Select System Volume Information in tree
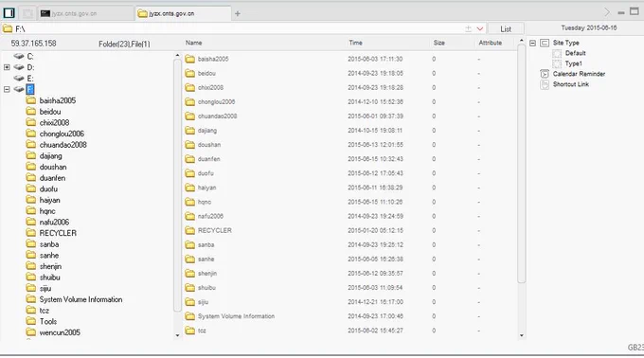Screen dimensions: 644x358 (x=80, y=299)
